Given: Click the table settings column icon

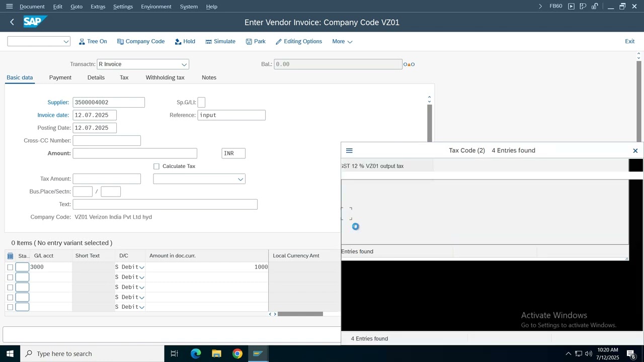Looking at the screenshot, I should tap(10, 256).
